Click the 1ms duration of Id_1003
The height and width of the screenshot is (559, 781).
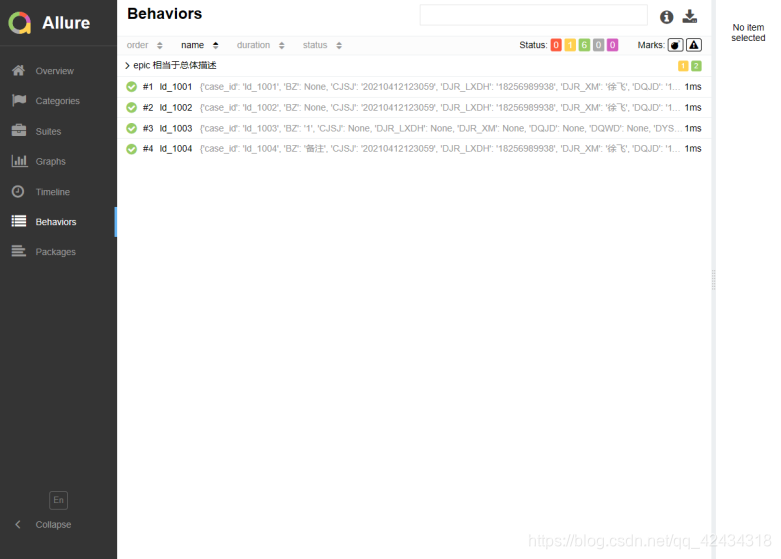pos(693,129)
